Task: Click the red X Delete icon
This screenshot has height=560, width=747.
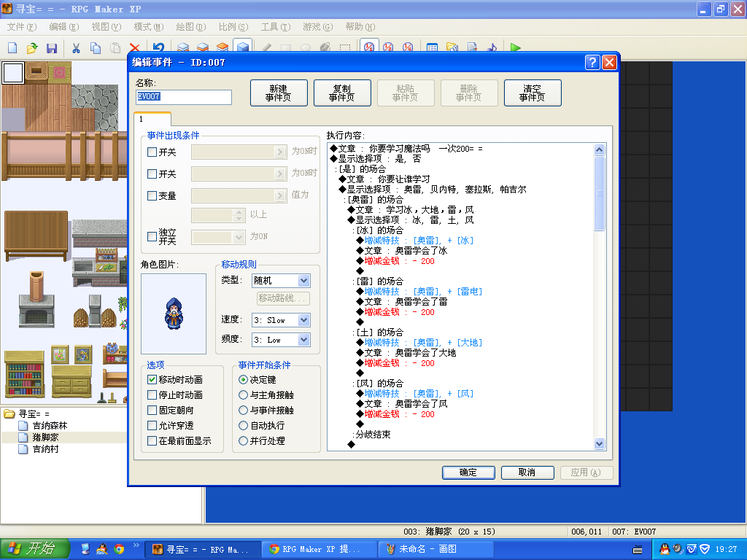Action: coord(134,47)
